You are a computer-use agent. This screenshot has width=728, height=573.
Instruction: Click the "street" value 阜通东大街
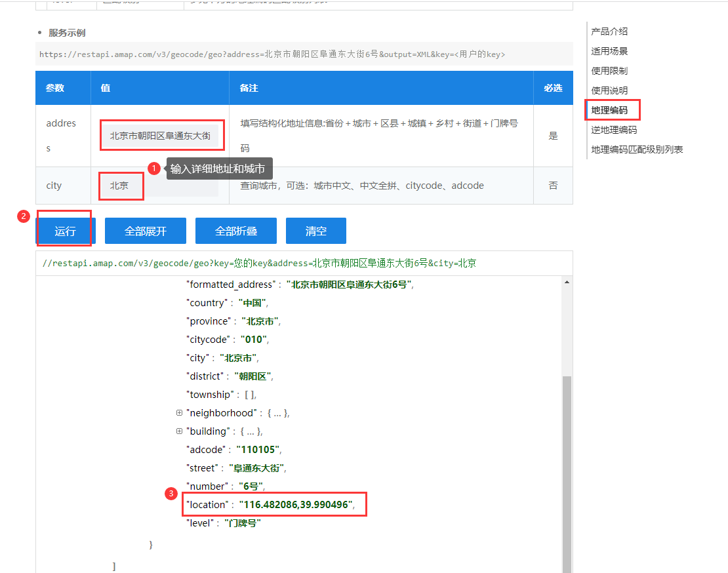coord(256,468)
